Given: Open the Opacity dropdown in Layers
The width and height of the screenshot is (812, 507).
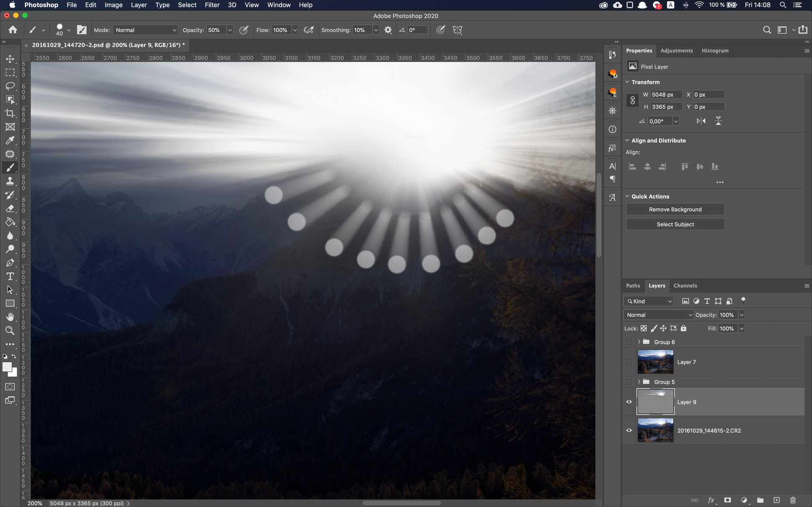Looking at the screenshot, I should [x=742, y=315].
